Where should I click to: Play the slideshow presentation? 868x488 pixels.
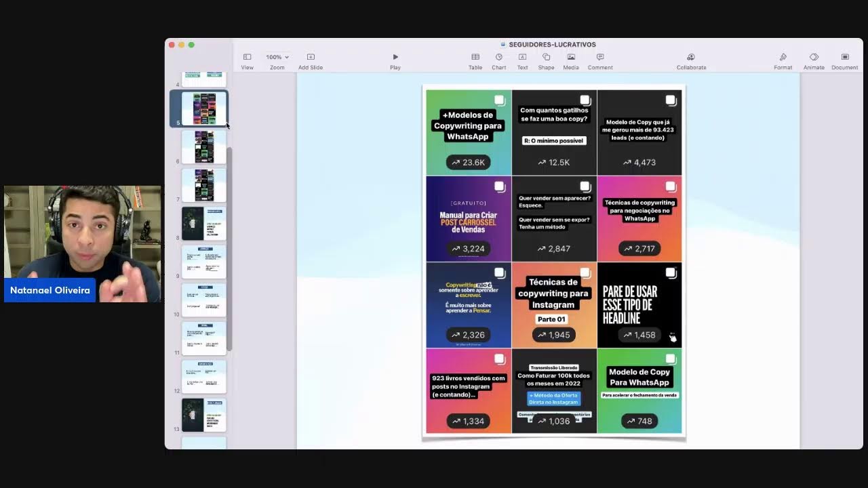pyautogui.click(x=395, y=60)
